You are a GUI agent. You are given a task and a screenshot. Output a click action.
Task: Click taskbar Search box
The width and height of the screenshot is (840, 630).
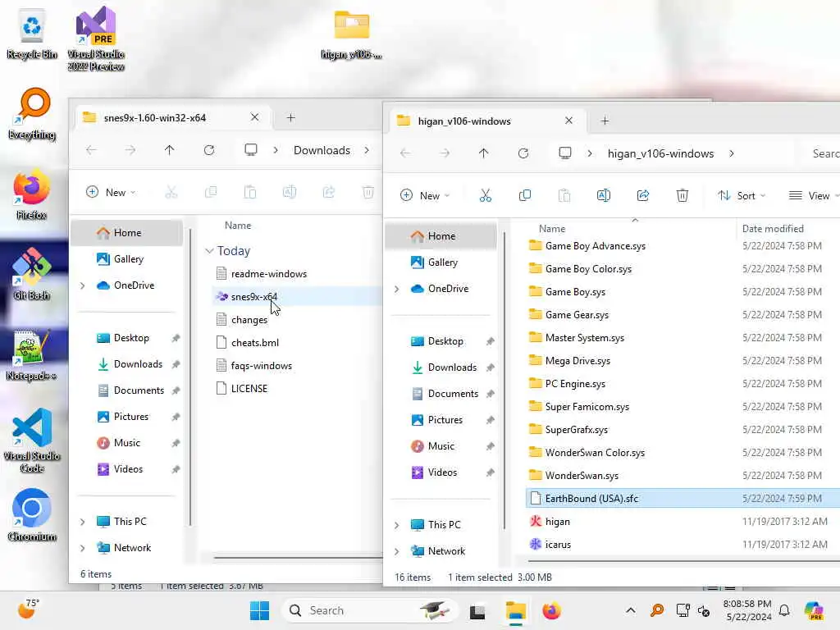(370, 610)
